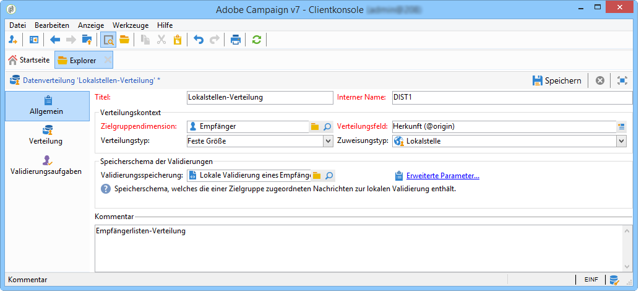The height and width of the screenshot is (302, 644).
Task: Go forward with the grey right arrow
Action: (71, 40)
